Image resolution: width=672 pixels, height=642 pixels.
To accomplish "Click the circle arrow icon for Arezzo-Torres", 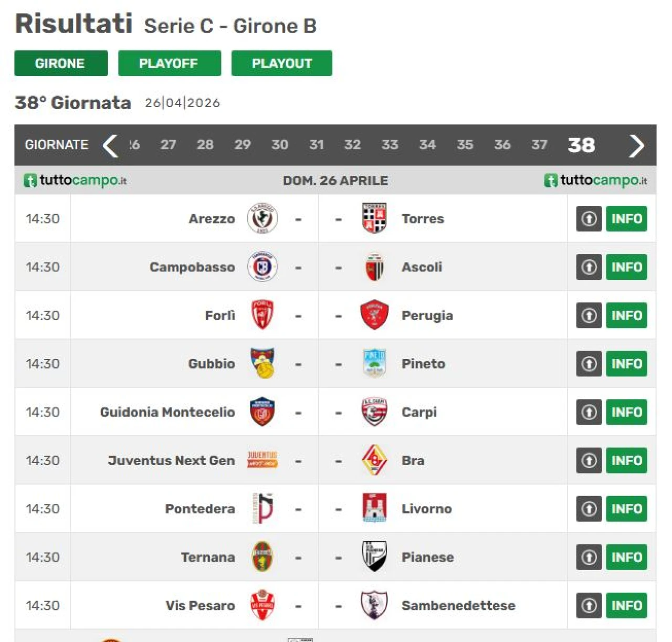I will click(589, 218).
